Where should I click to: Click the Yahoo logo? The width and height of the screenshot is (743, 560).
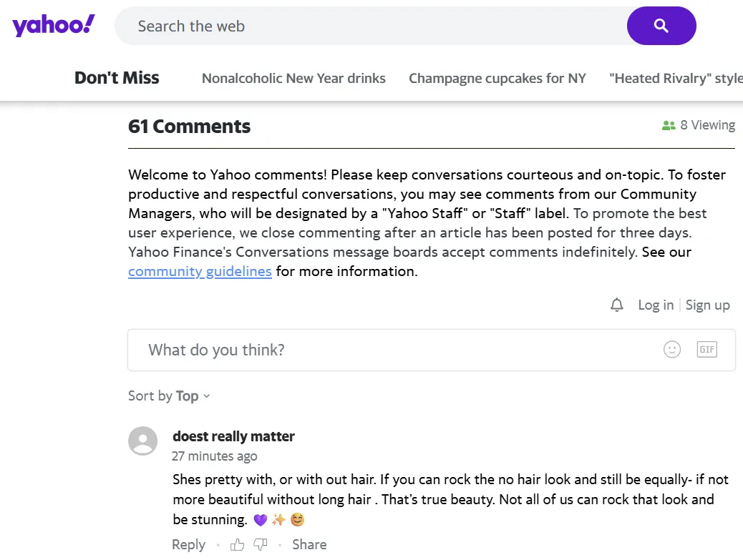(x=54, y=26)
